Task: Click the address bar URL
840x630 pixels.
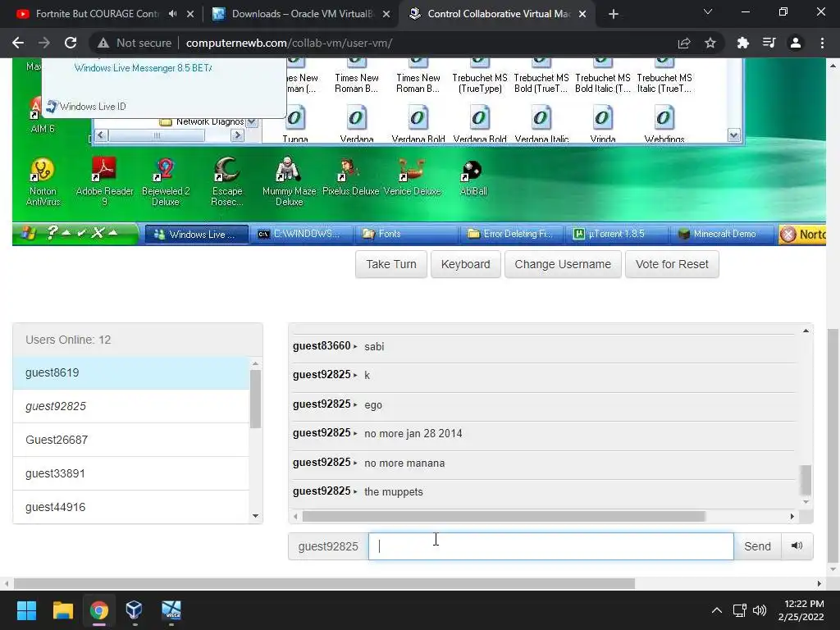Action: coord(289,43)
